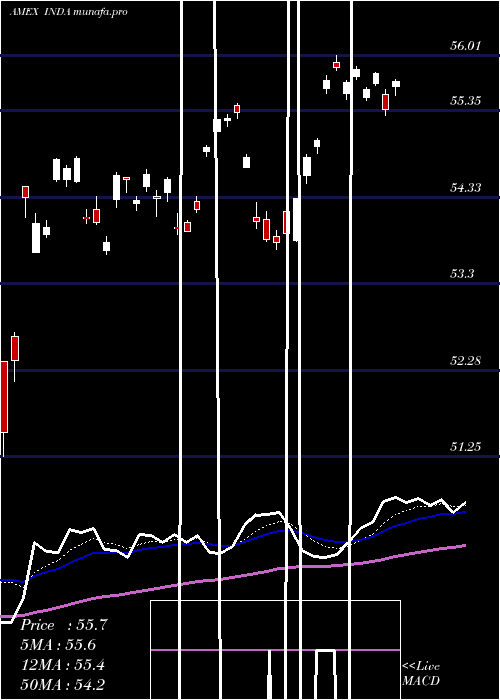Click the 5MA : 55.6 readout
This screenshot has width=500, height=700.
click(58, 645)
